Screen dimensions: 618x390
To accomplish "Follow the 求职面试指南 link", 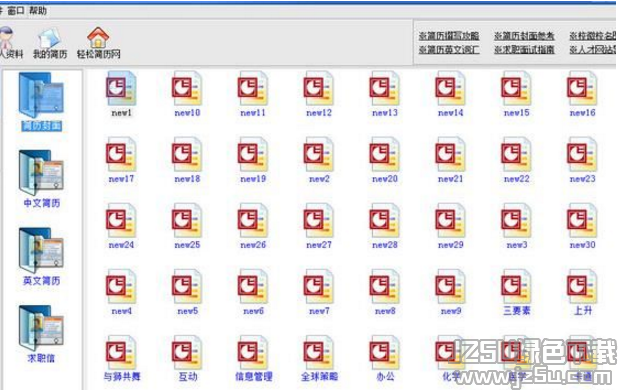I will pos(524,50).
